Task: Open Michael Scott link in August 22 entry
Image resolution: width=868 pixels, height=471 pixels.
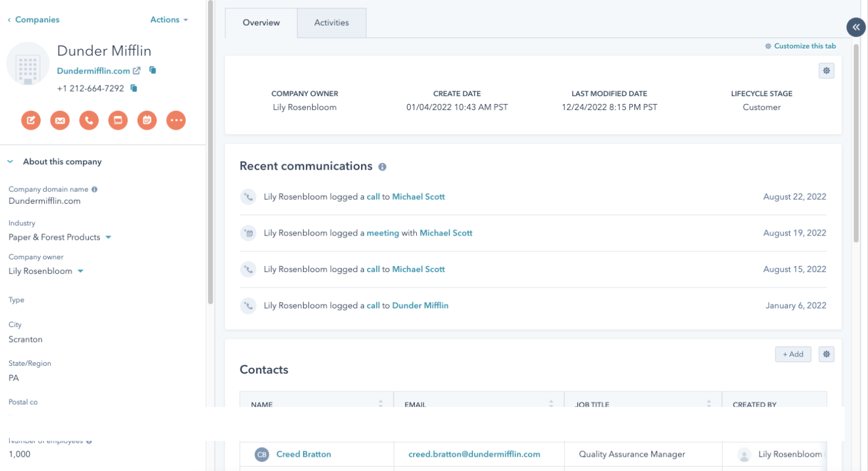Action: click(x=418, y=197)
